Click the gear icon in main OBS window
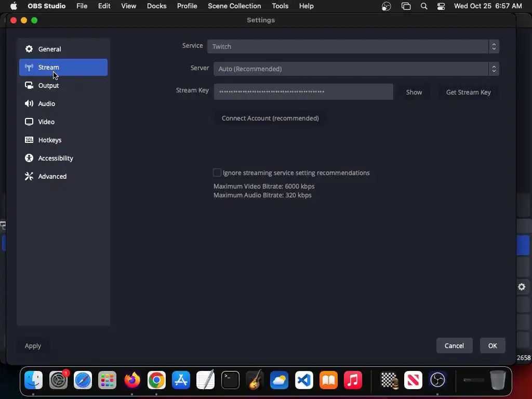The height and width of the screenshot is (399, 532). [522, 287]
